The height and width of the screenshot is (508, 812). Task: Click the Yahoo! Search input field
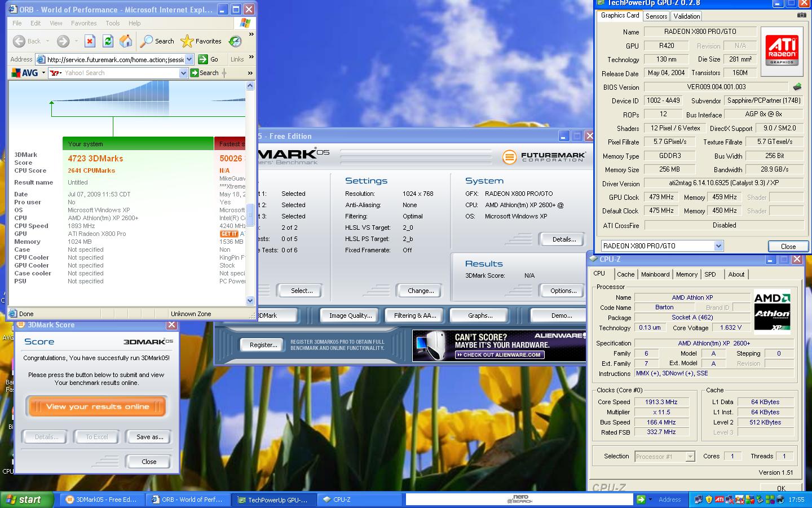click(x=120, y=73)
